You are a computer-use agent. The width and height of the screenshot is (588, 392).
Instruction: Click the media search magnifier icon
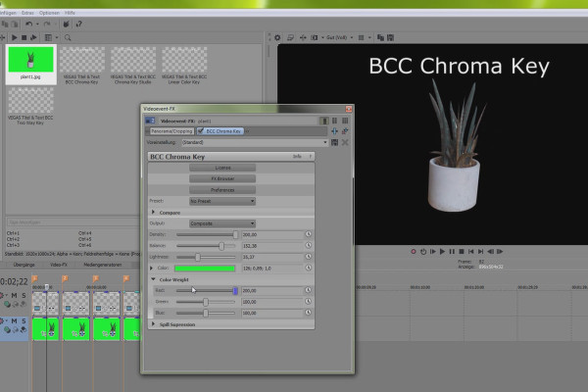68,37
